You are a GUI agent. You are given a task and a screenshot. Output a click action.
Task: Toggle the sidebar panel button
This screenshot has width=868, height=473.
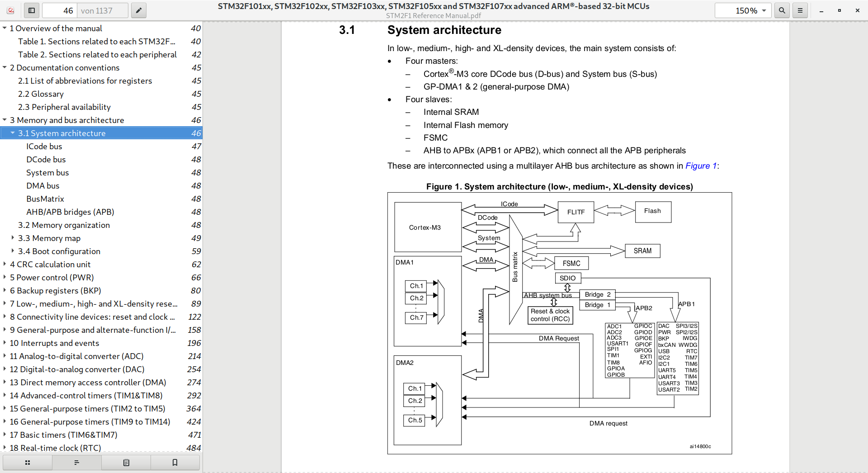(32, 10)
